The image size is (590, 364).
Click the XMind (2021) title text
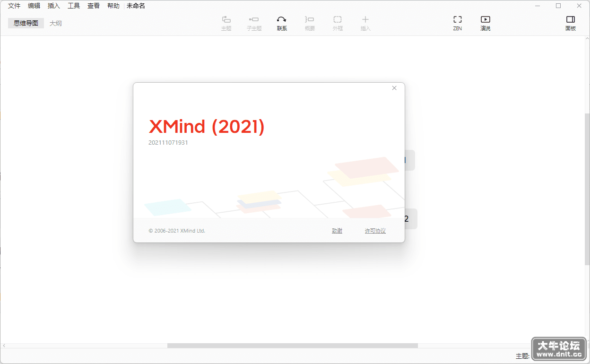tap(207, 126)
